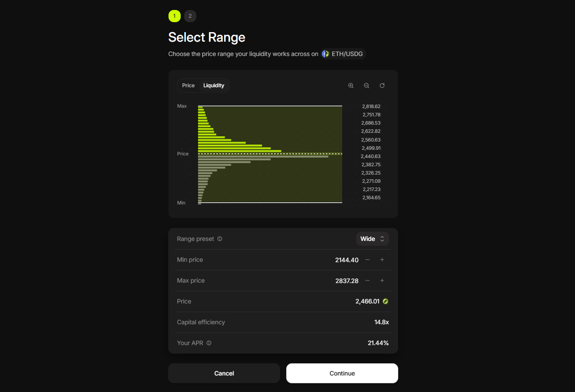Click the 2,382.75 axis price label
Viewport: 575px width, 392px height.
coord(371,165)
